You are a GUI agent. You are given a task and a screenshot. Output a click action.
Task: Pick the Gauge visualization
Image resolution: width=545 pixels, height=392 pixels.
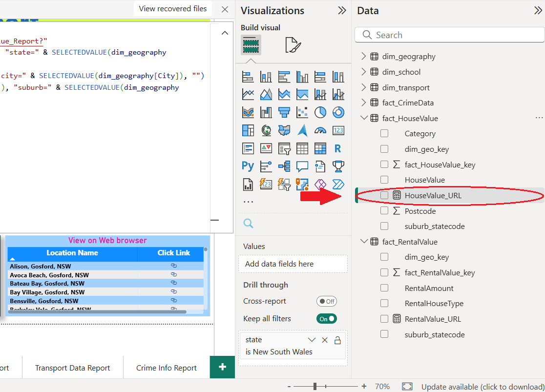coord(320,130)
